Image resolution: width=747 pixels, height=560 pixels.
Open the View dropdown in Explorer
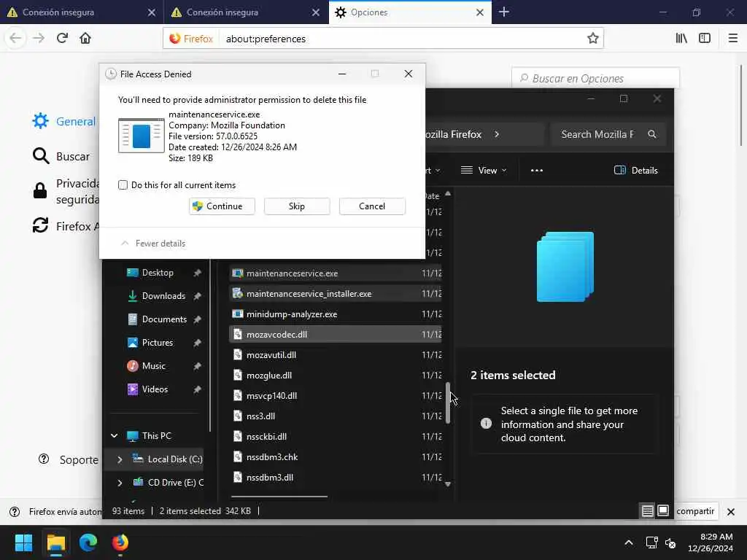[x=484, y=170]
